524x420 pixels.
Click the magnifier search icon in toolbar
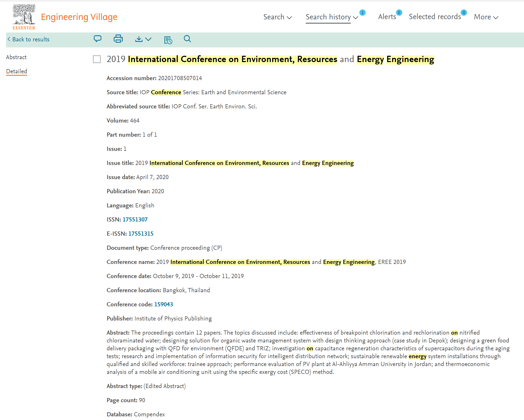(x=187, y=39)
